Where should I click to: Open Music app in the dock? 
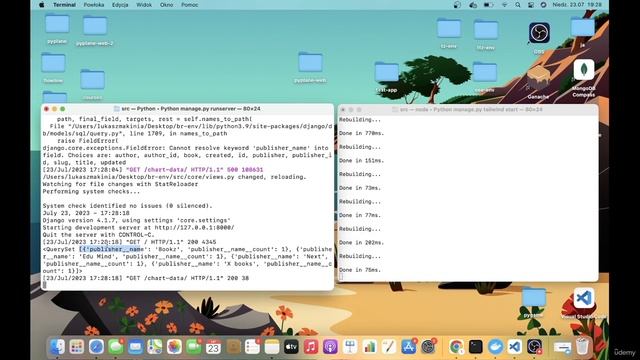(x=311, y=347)
